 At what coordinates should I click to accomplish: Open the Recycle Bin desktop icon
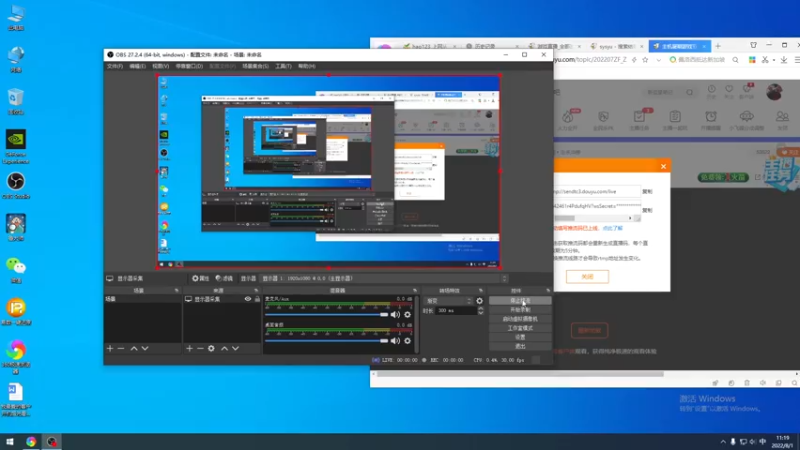tap(16, 101)
